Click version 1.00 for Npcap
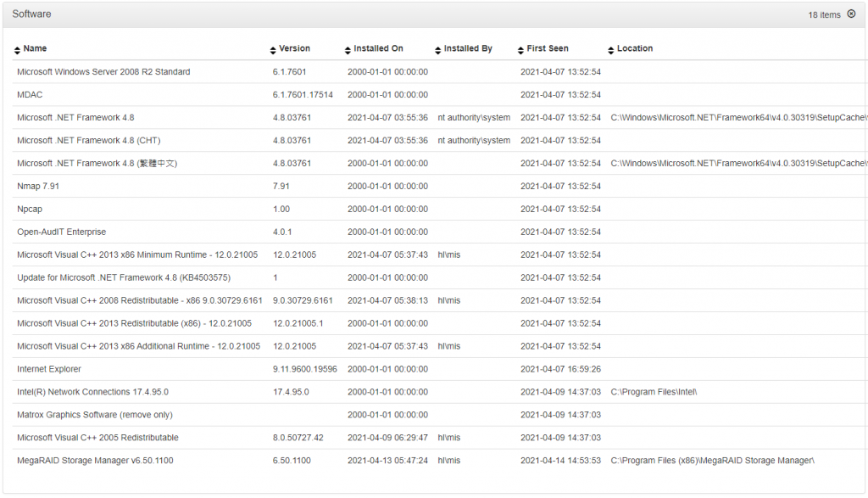The height and width of the screenshot is (498, 868). [281, 209]
